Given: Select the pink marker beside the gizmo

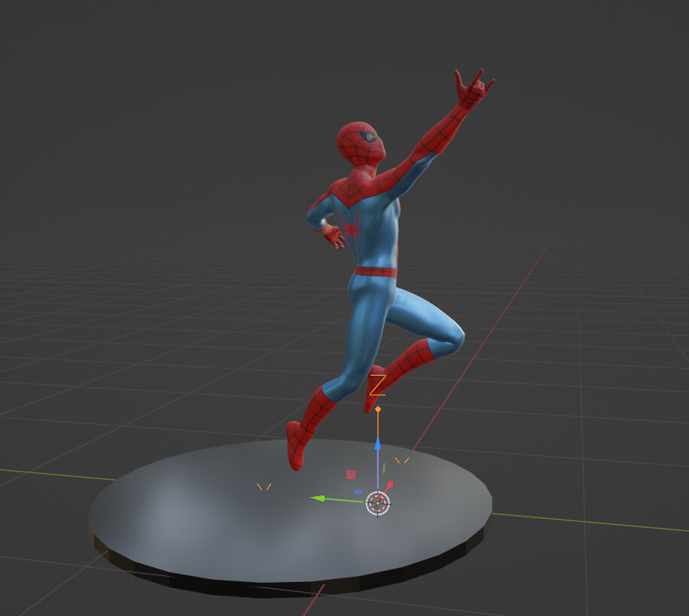Looking at the screenshot, I should [x=389, y=483].
